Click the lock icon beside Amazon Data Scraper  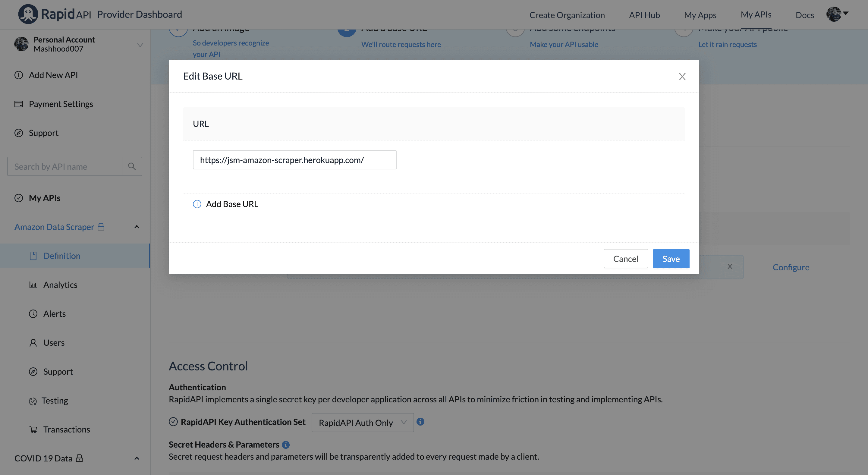click(101, 226)
